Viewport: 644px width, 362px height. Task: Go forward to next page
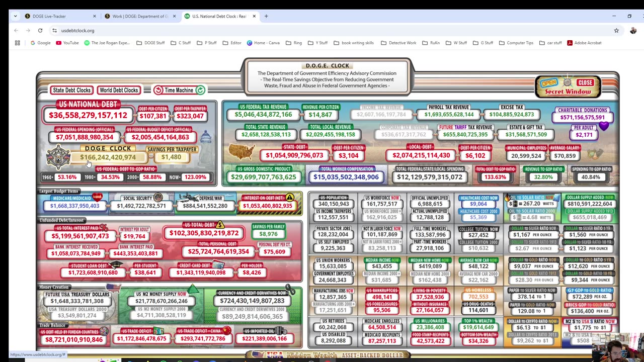click(28, 31)
